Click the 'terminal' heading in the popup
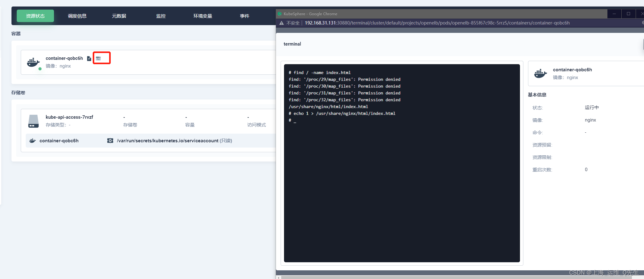 pyautogui.click(x=292, y=44)
